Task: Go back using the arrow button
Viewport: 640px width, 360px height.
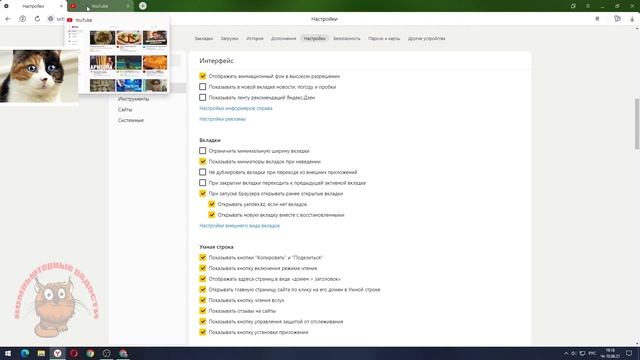Action: point(8,19)
